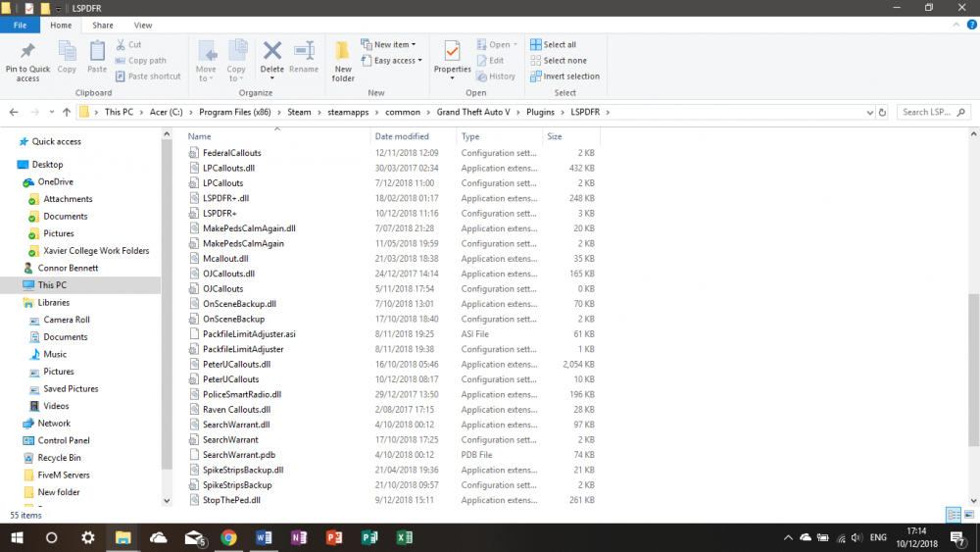980x552 pixels.
Task: Click the file list vertical scrollbar
Action: click(974, 370)
